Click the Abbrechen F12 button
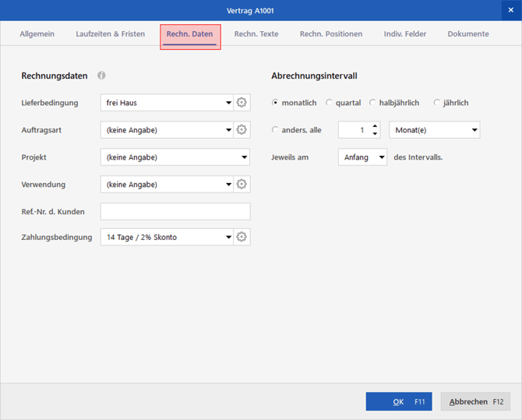 pos(475,401)
